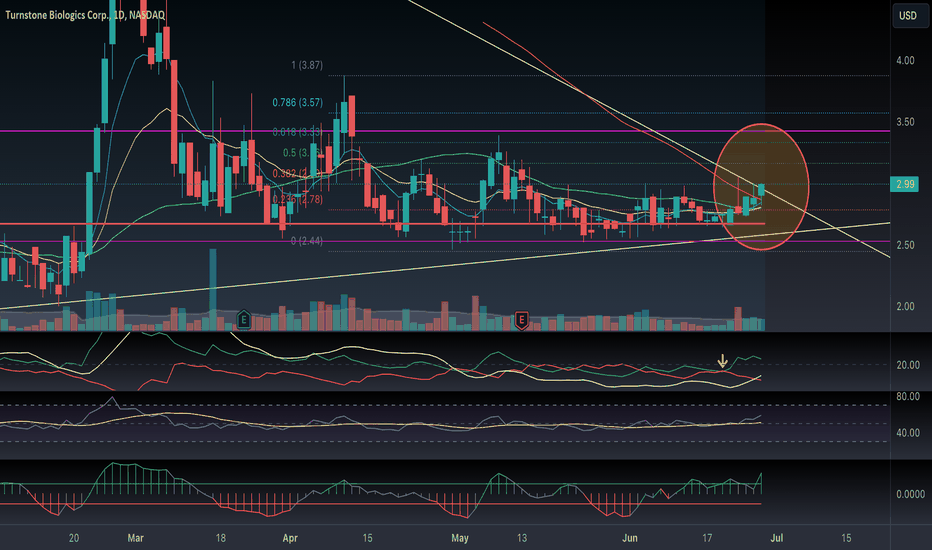Click the Apr date on the time axis
The image size is (932, 550).
click(290, 538)
